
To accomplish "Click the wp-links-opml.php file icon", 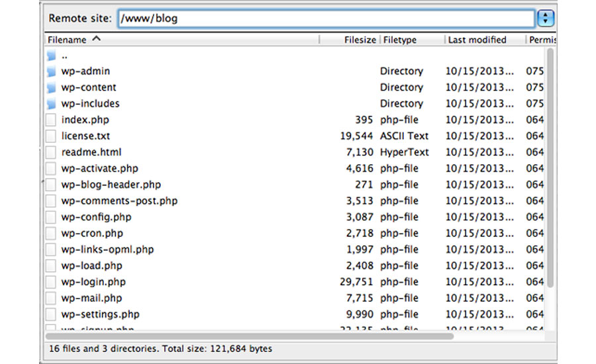I will pos(51,250).
